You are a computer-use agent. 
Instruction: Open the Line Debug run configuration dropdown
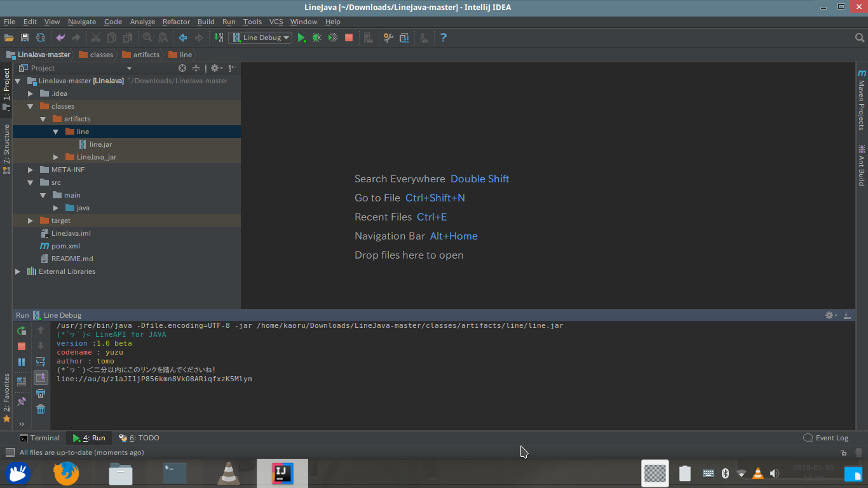[x=261, y=37]
